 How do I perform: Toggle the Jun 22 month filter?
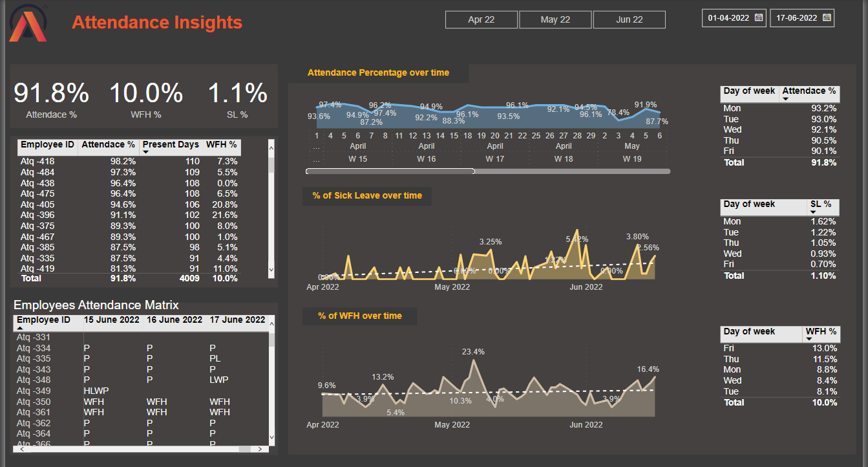629,19
